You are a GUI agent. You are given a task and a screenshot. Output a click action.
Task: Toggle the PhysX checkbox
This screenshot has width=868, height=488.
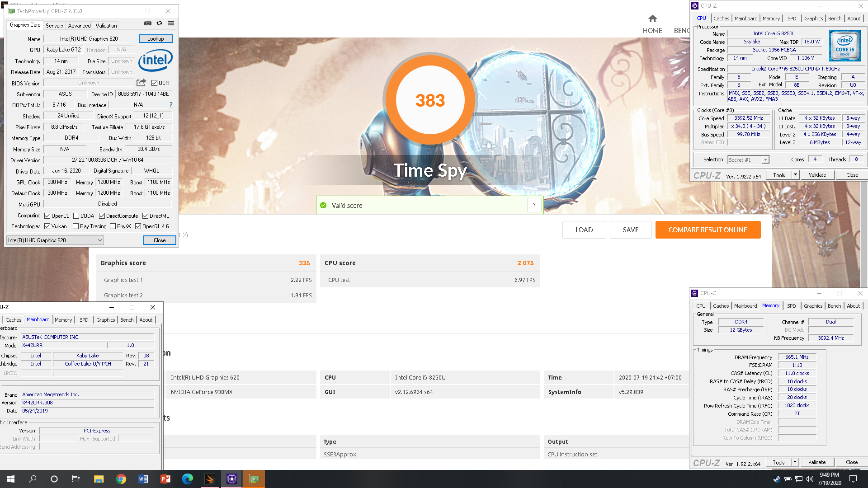[x=113, y=226]
